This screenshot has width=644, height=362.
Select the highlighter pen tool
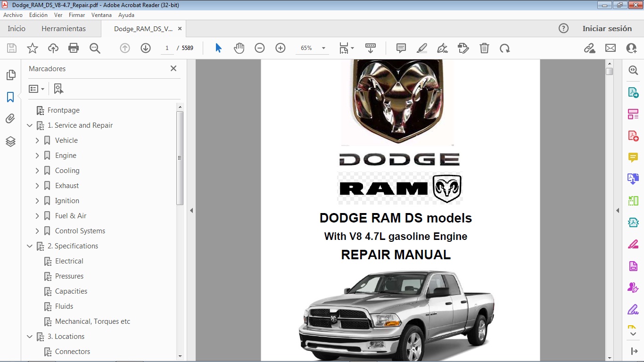[x=422, y=48]
